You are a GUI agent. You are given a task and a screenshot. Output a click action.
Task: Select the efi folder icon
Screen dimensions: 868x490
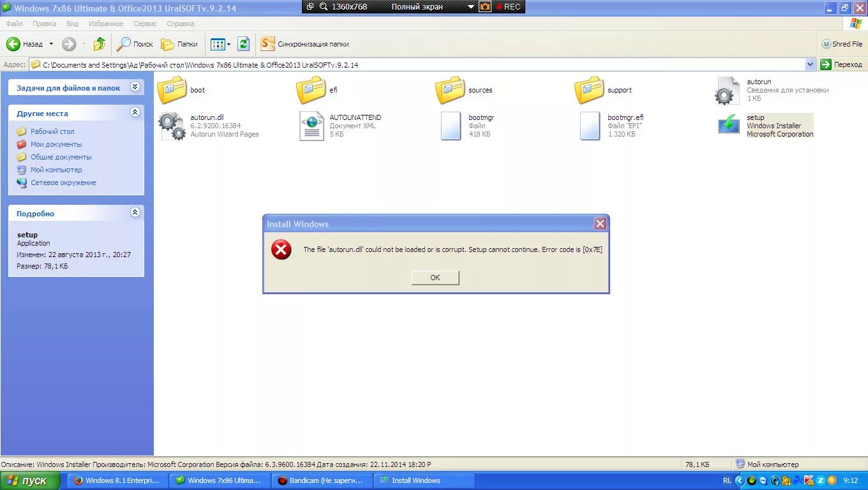click(x=311, y=90)
